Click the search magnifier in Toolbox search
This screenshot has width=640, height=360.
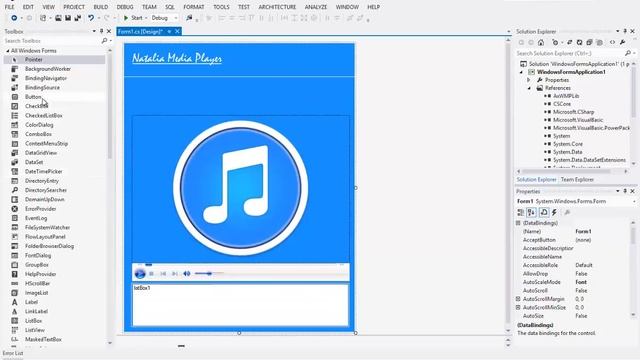click(x=104, y=41)
